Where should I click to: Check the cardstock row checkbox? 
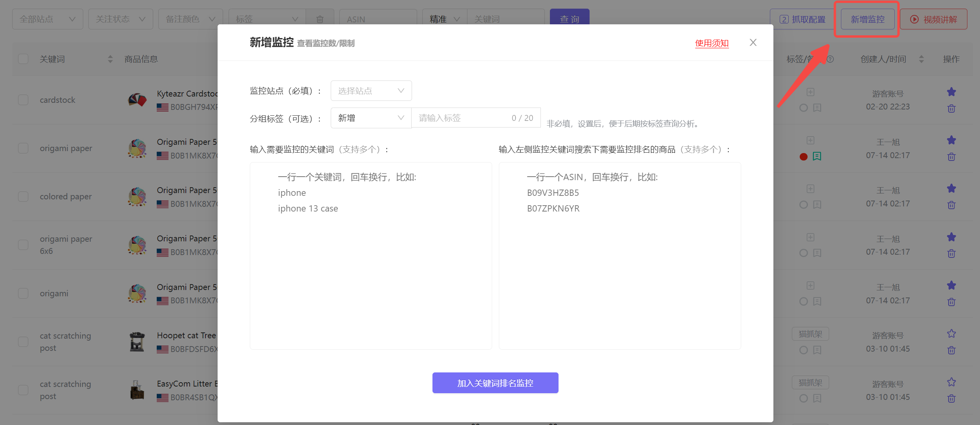23,100
